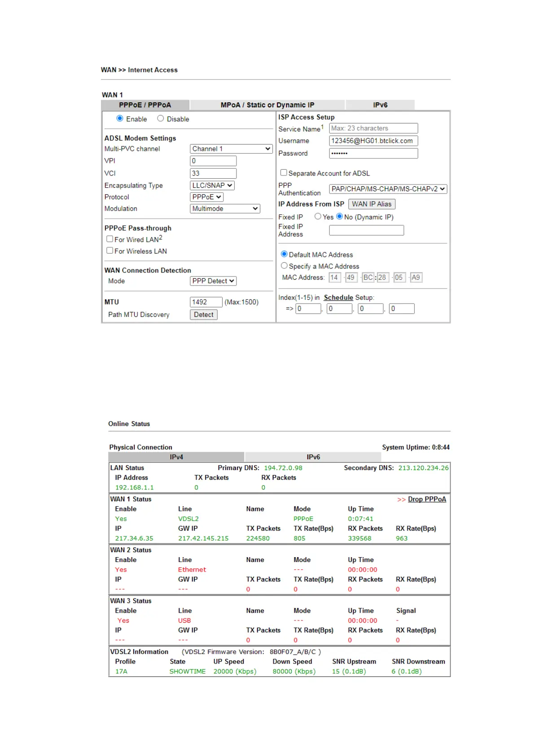Click WAN 1 RX Packets value 339568
Viewport: 534px width, 756px height.
click(x=360, y=538)
